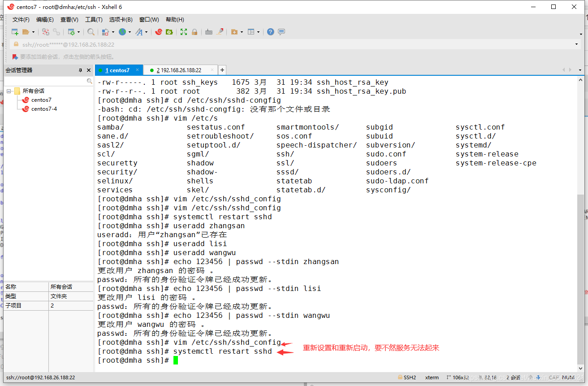Click the magnifier Find icon in toolbar

point(91,32)
